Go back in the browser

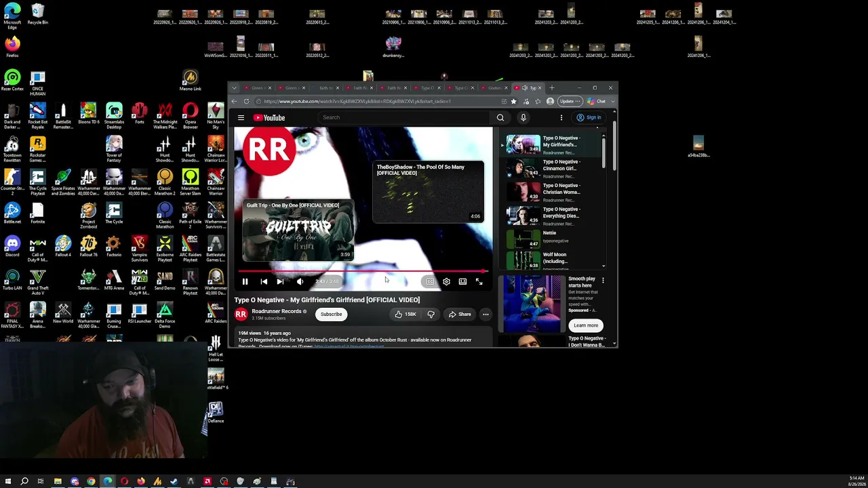(x=234, y=101)
